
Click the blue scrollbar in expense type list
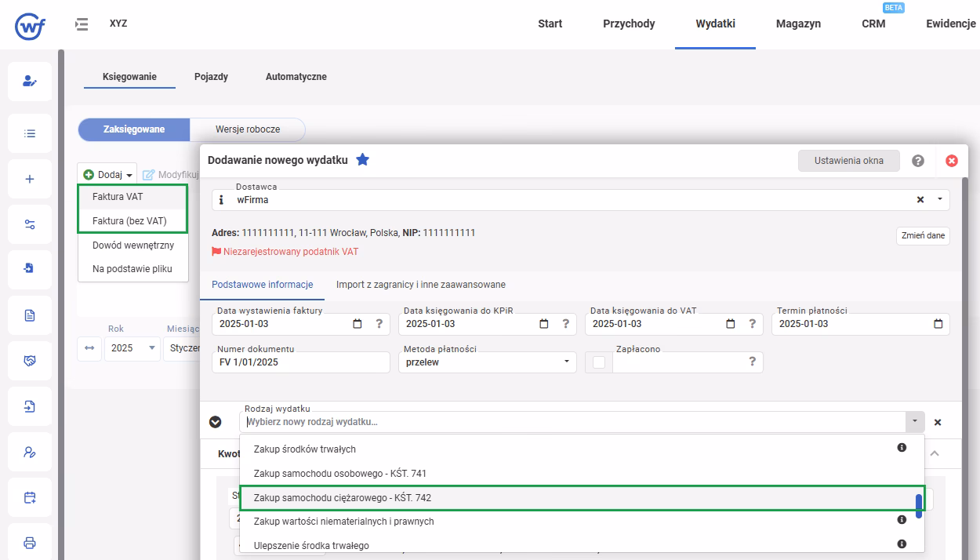[919, 506]
